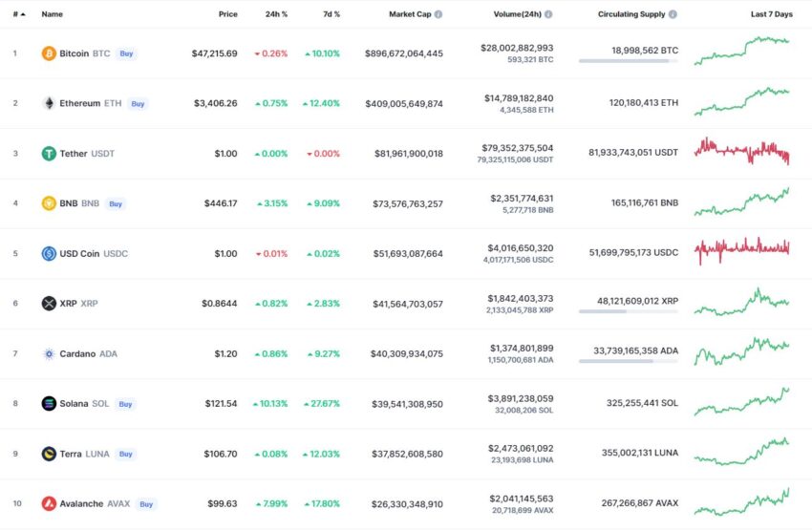Click the USD Coin logo
This screenshot has width=812, height=531.
(49, 254)
